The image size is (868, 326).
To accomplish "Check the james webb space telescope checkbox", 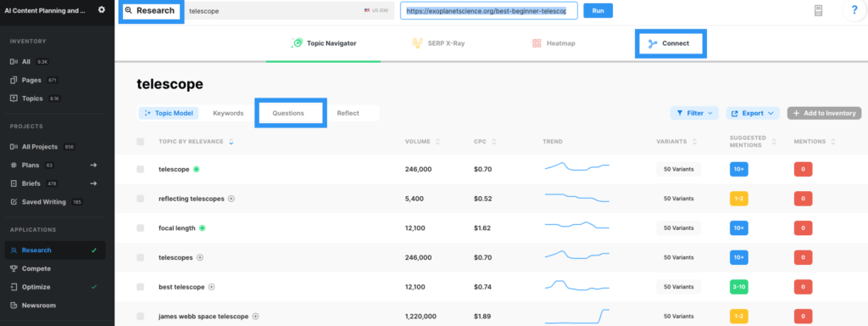I will point(140,316).
